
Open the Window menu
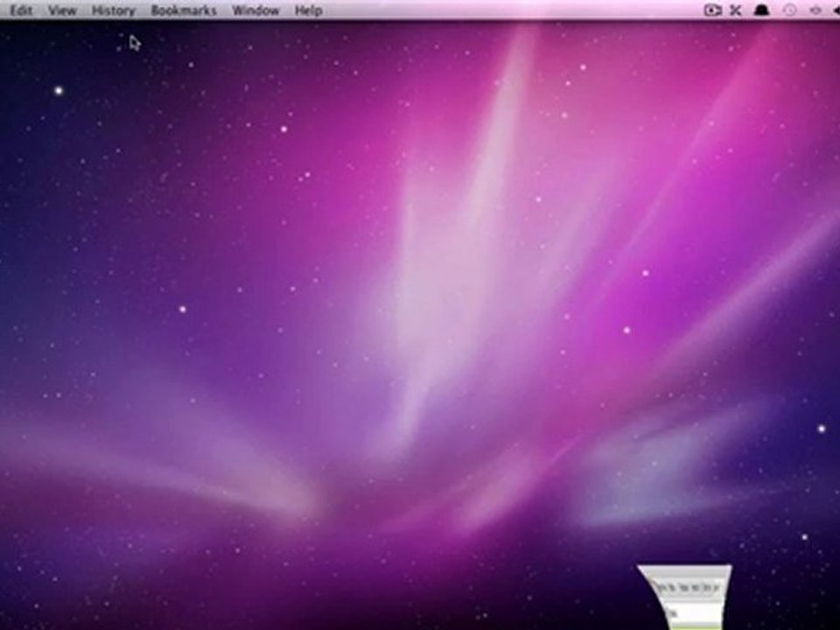pos(255,10)
